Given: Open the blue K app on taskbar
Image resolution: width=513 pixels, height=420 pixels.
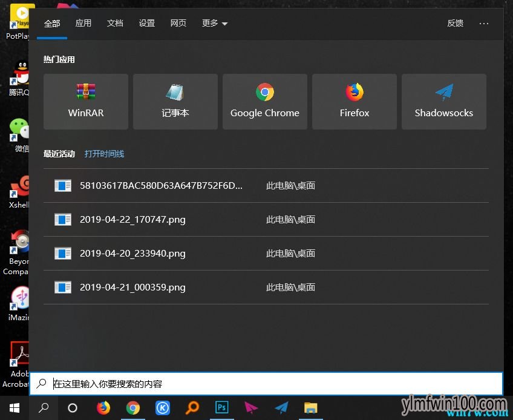Looking at the screenshot, I should tap(163, 408).
